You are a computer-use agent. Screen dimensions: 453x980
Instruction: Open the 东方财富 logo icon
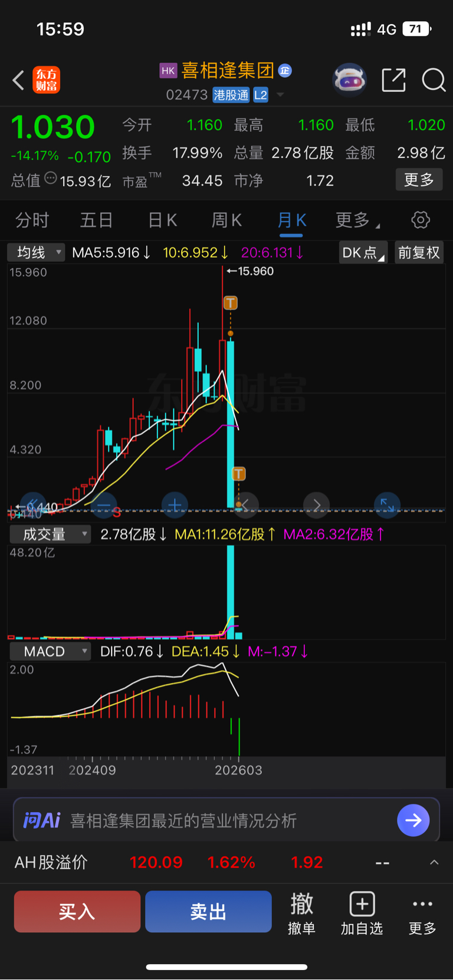47,80
